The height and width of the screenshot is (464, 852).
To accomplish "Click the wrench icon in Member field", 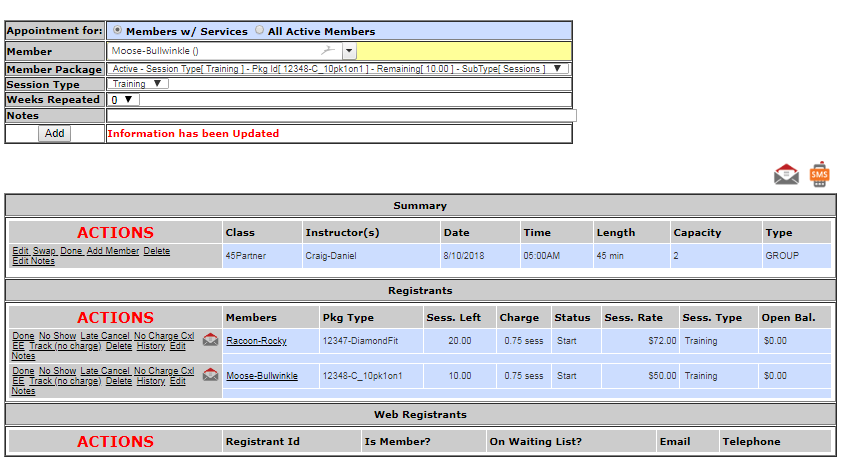I will click(x=327, y=50).
